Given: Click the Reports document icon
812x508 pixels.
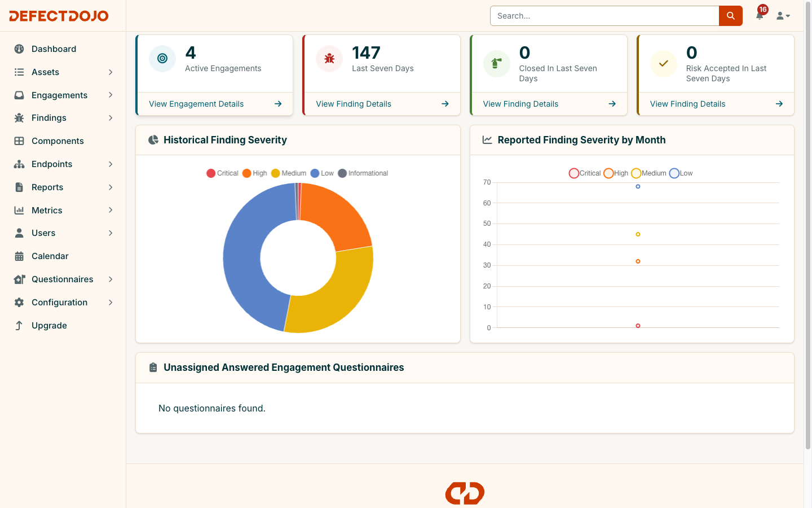Looking at the screenshot, I should tap(19, 187).
